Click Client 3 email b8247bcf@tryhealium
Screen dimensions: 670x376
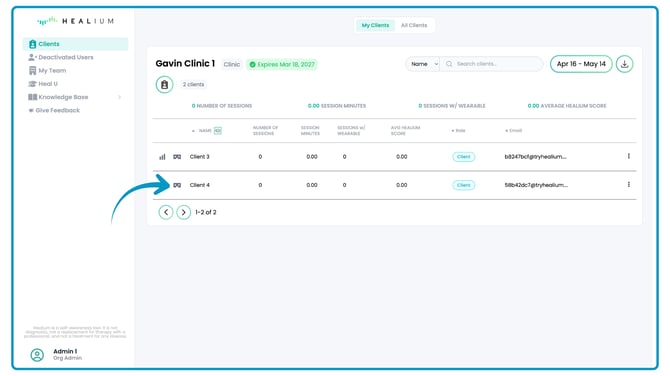tap(535, 157)
